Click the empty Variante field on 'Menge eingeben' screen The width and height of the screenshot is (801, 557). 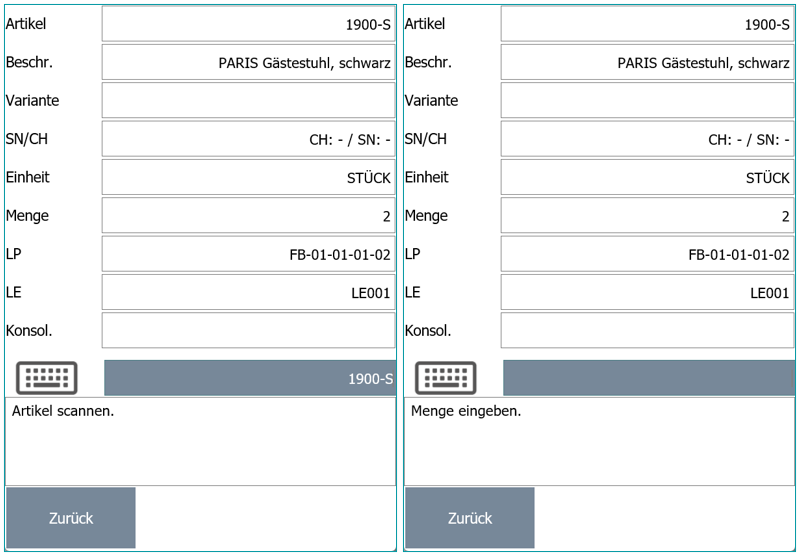click(x=647, y=100)
